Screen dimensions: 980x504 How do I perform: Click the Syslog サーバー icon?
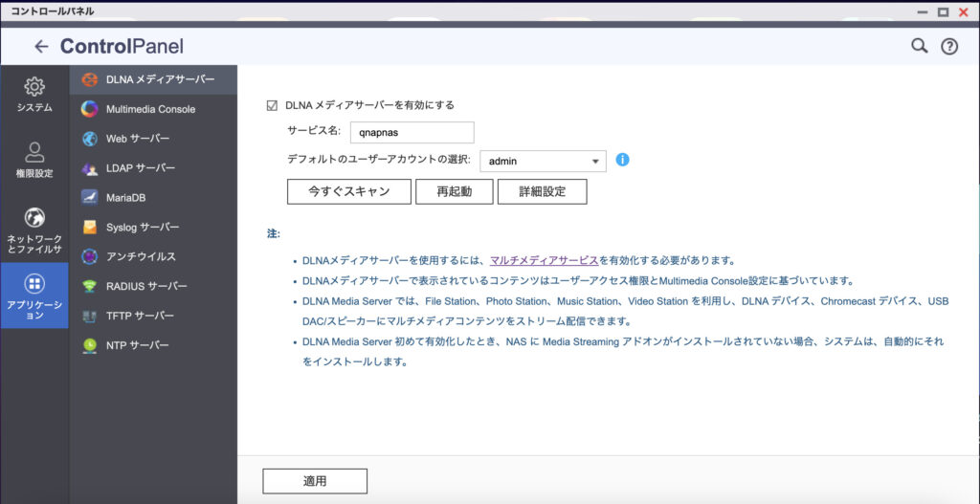pos(90,228)
